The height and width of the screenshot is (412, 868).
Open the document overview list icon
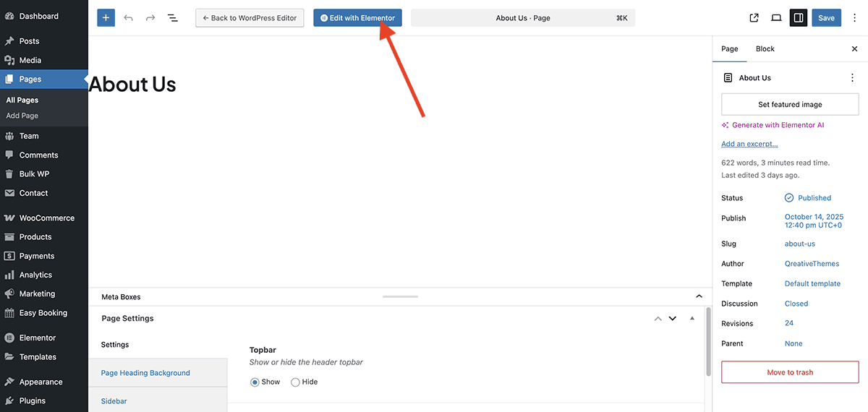point(173,18)
